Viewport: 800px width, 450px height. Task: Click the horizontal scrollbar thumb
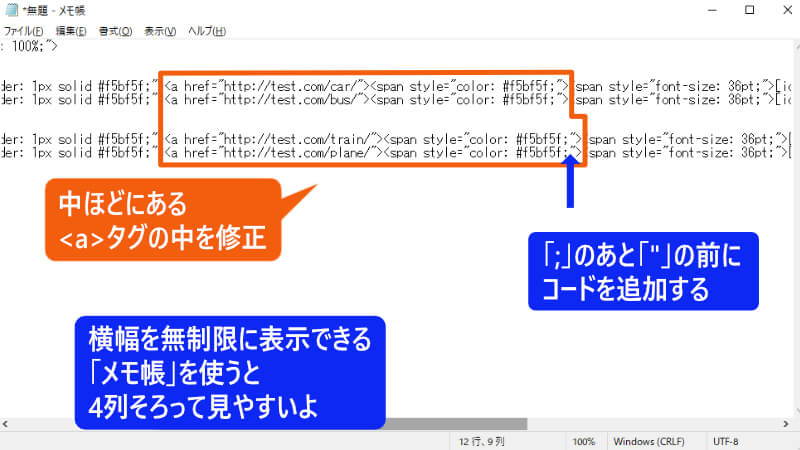point(456,423)
